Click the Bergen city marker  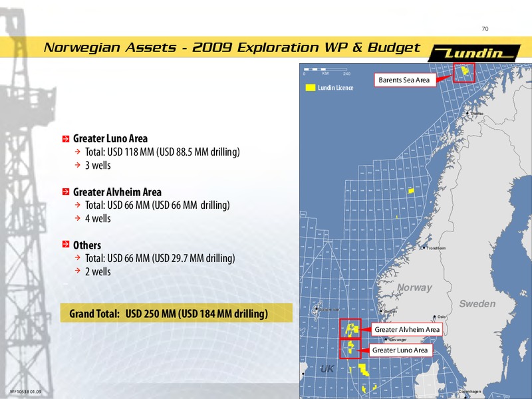click(381, 311)
